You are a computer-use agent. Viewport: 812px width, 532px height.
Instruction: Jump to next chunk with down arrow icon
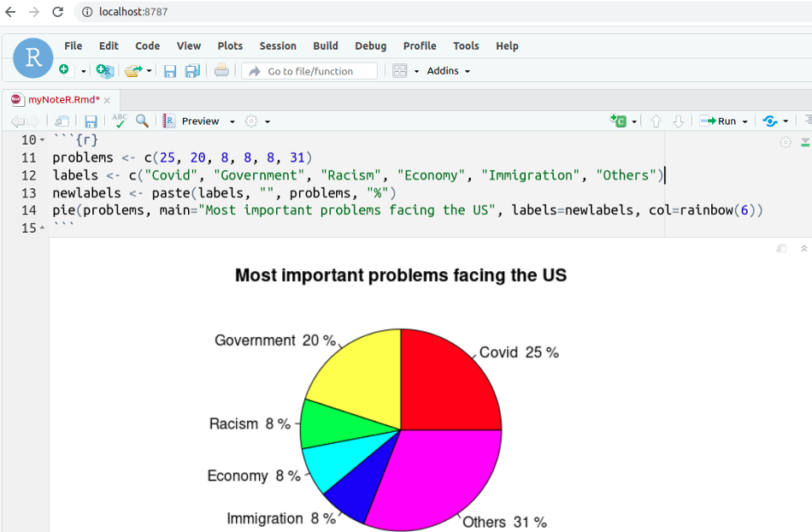tap(678, 121)
